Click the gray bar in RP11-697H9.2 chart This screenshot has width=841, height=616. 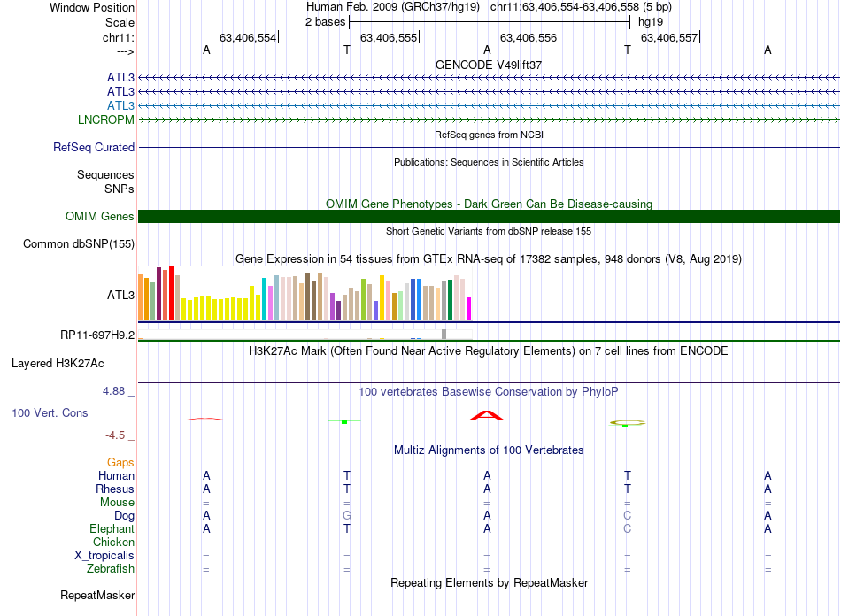pyautogui.click(x=444, y=334)
